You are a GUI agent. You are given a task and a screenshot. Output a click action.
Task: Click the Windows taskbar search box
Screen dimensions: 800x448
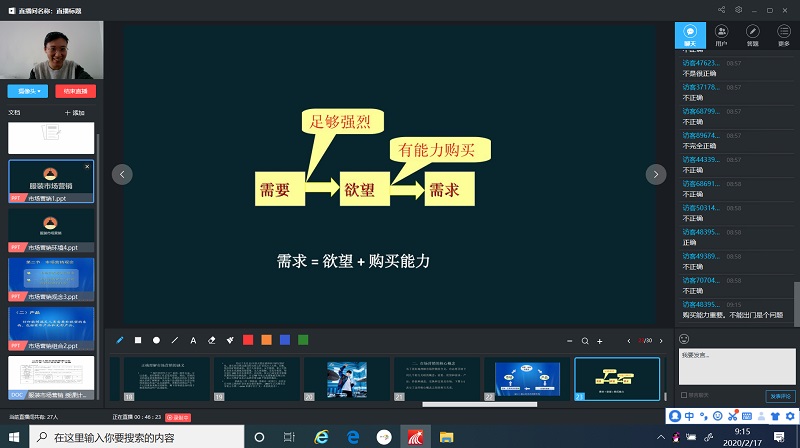click(x=136, y=437)
